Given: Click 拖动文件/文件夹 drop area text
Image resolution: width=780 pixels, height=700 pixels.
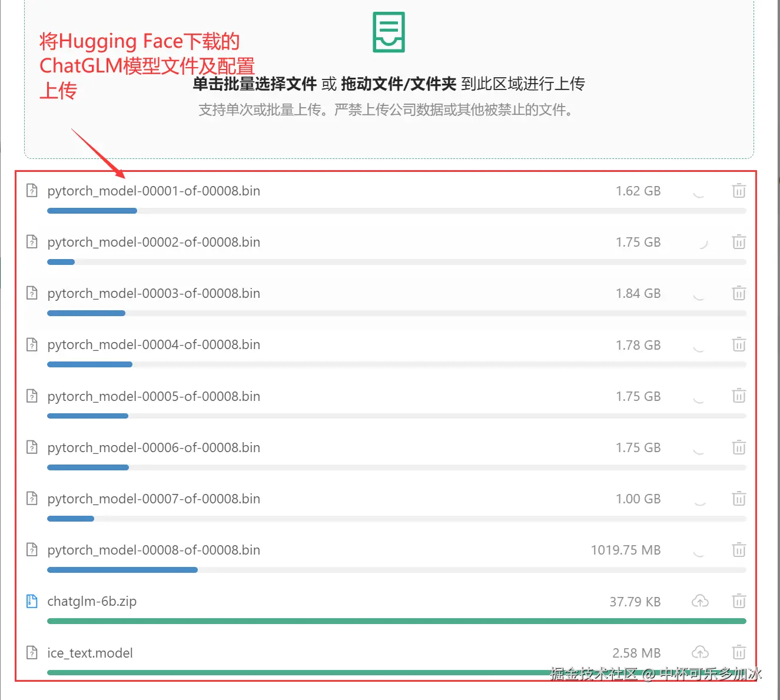Looking at the screenshot, I should point(399,84).
